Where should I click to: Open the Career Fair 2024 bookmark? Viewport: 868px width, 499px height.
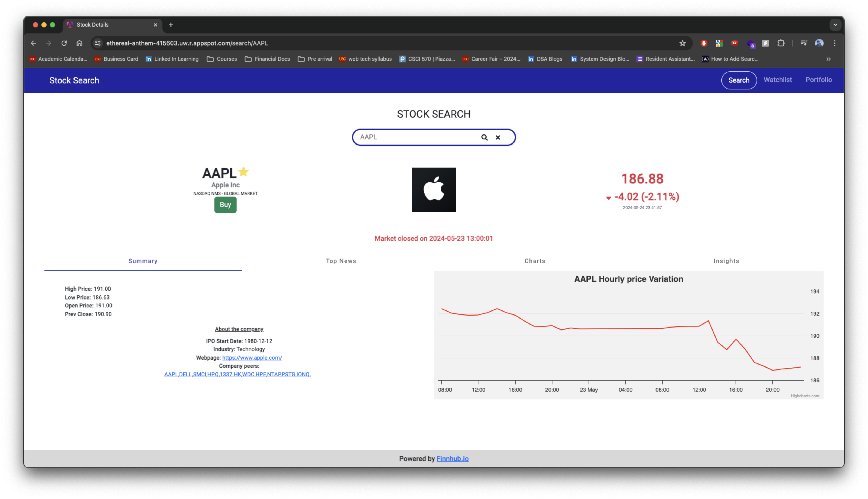491,59
